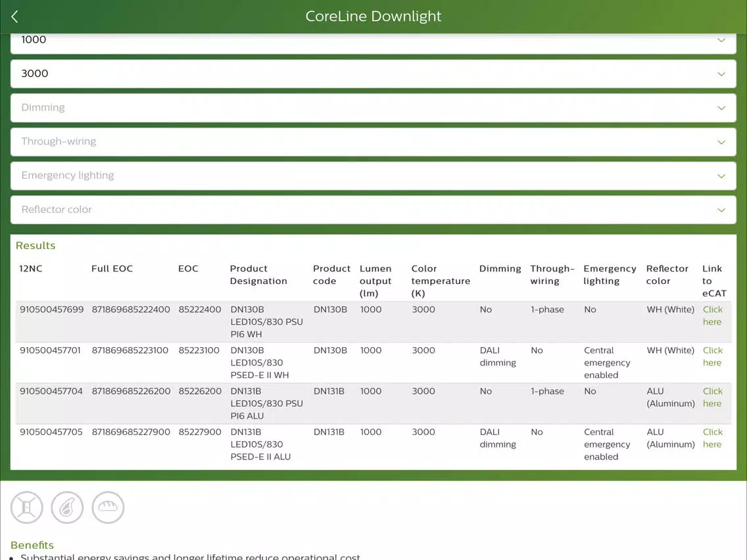747x560 pixels.
Task: Open the Reflector color dropdown
Action: pos(373,210)
